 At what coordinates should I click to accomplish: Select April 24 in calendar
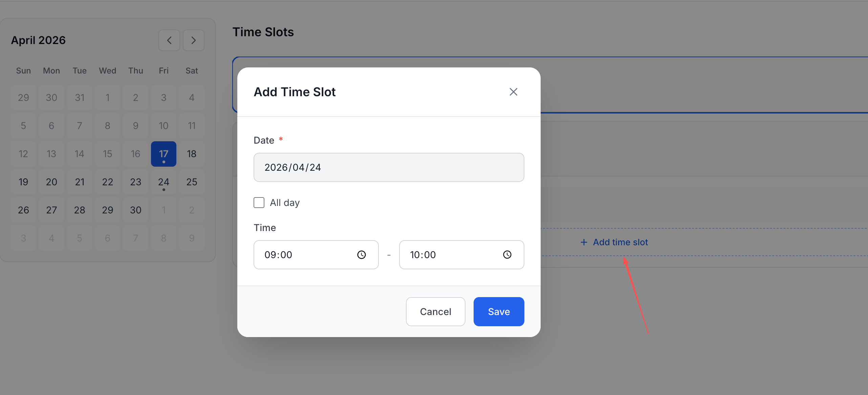tap(164, 182)
